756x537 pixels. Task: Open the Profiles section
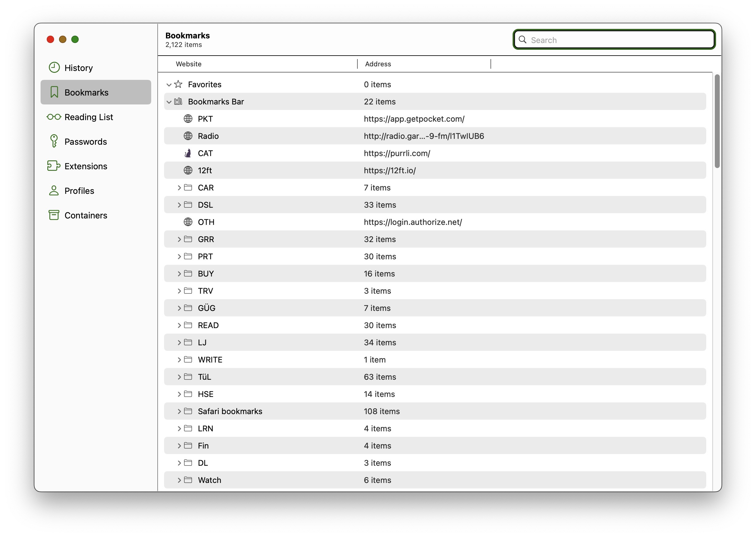(96, 190)
